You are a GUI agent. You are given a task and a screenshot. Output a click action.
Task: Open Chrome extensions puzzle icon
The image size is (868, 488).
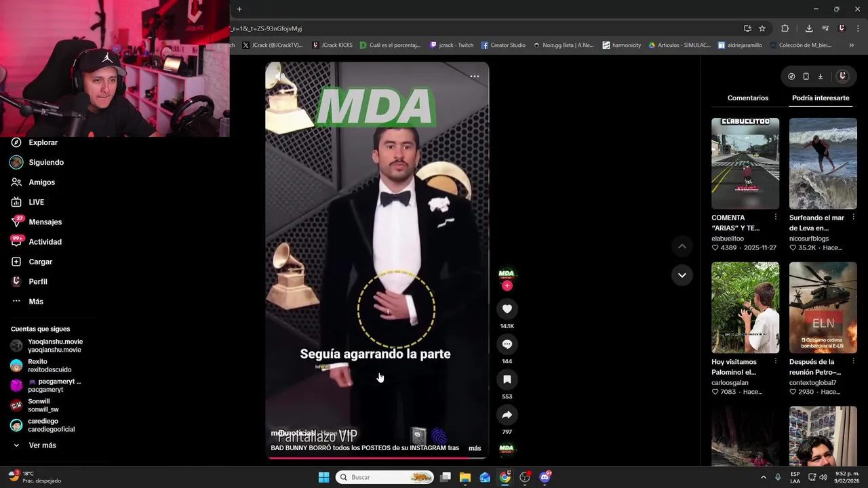(785, 28)
